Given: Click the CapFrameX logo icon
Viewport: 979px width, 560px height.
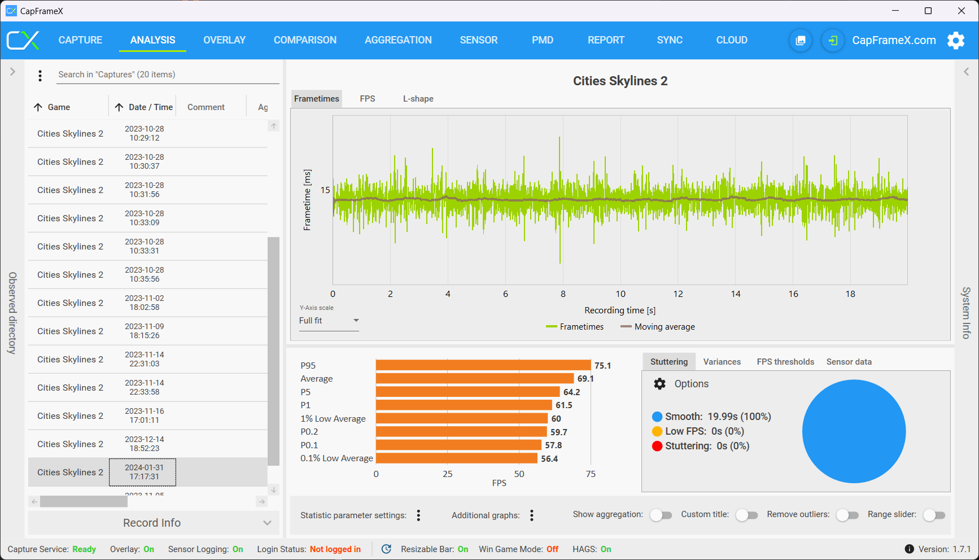Looking at the screenshot, I should tap(23, 40).
